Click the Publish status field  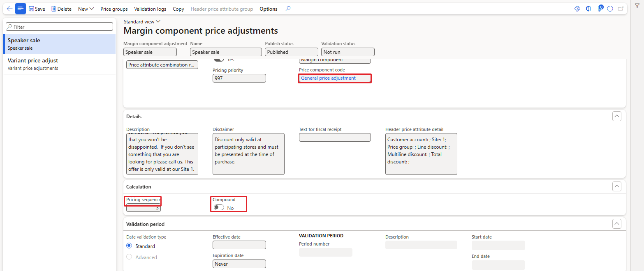pos(292,52)
